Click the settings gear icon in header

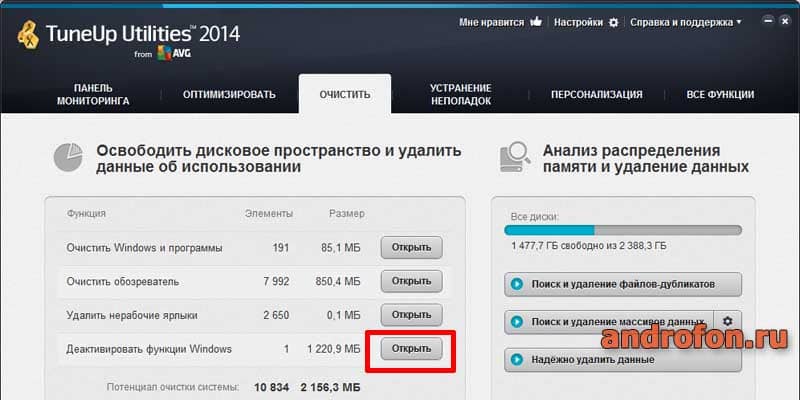[x=614, y=22]
